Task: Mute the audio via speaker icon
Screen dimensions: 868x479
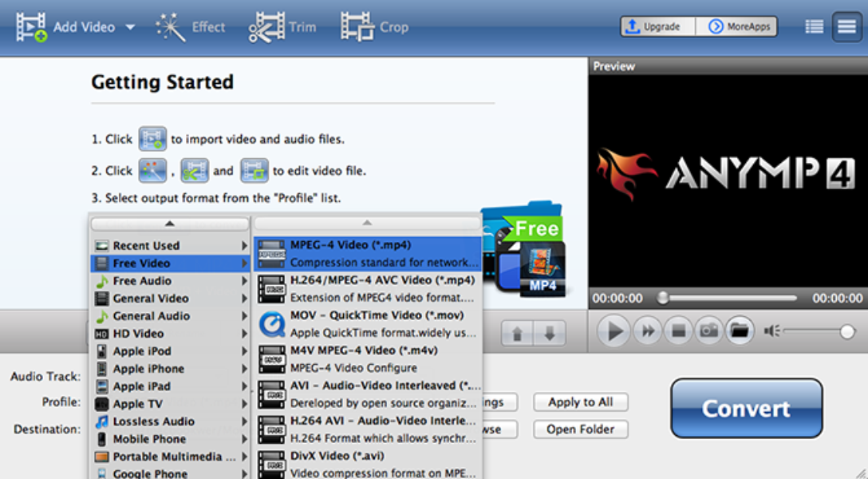Action: point(771,331)
